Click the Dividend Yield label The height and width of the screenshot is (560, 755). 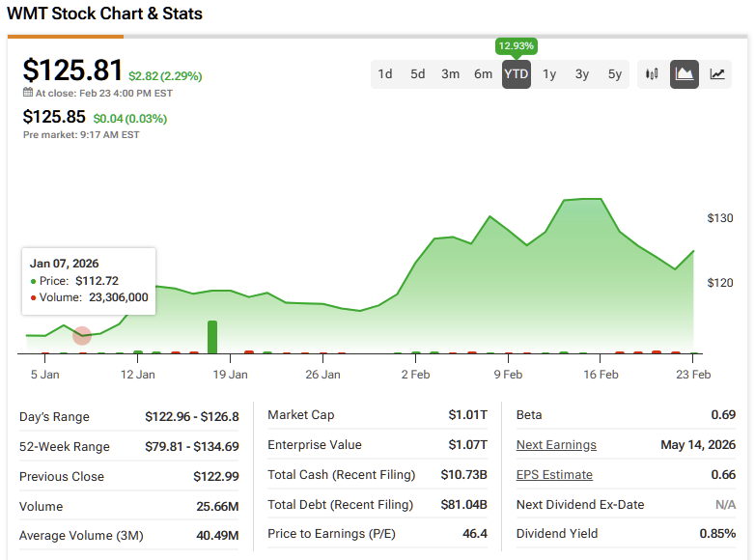click(x=557, y=534)
